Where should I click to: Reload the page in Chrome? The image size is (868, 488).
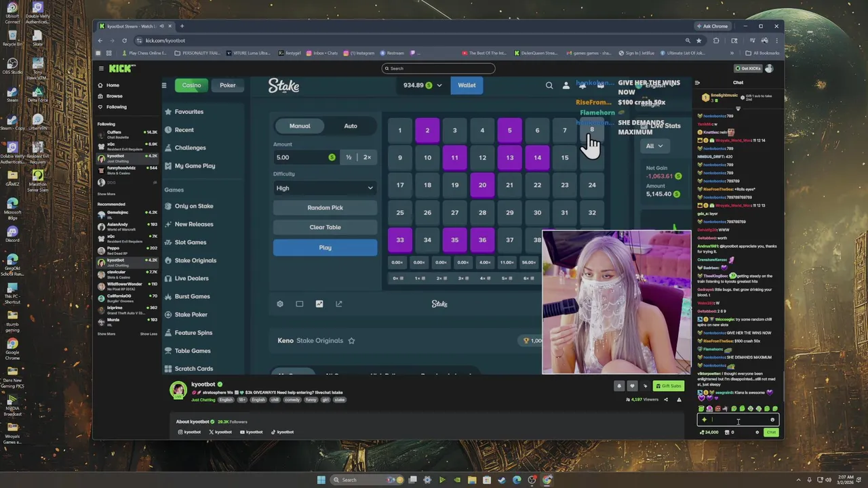pos(124,40)
